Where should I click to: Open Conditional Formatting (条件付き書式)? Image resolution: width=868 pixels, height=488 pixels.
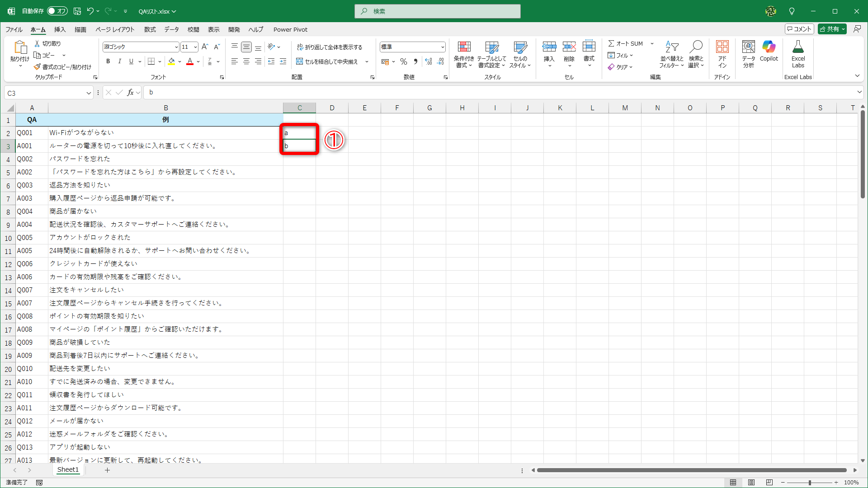point(464,54)
